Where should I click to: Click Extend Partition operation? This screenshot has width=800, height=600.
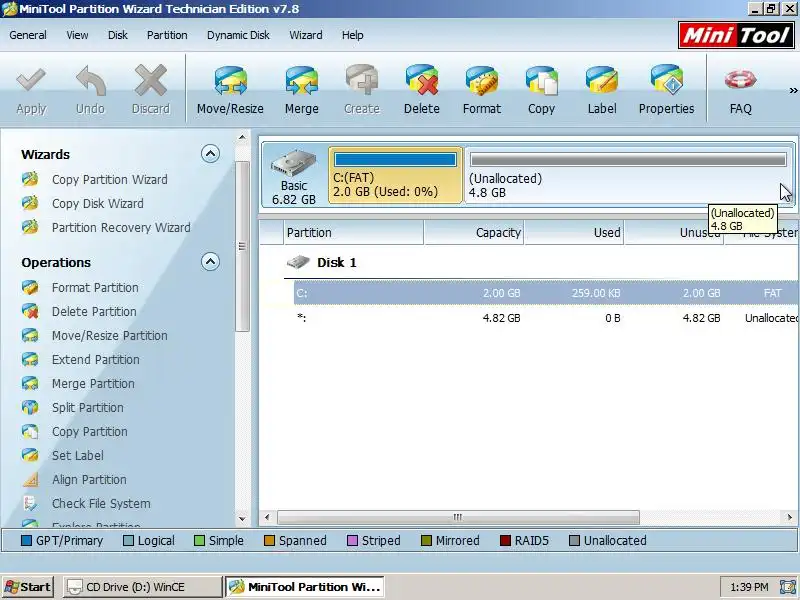pos(95,360)
